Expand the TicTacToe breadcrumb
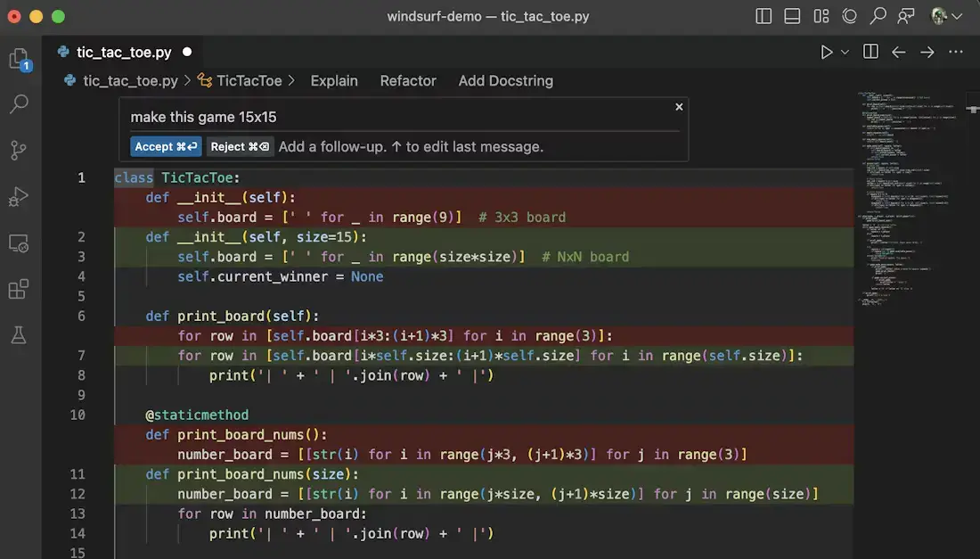This screenshot has height=559, width=980. 249,80
